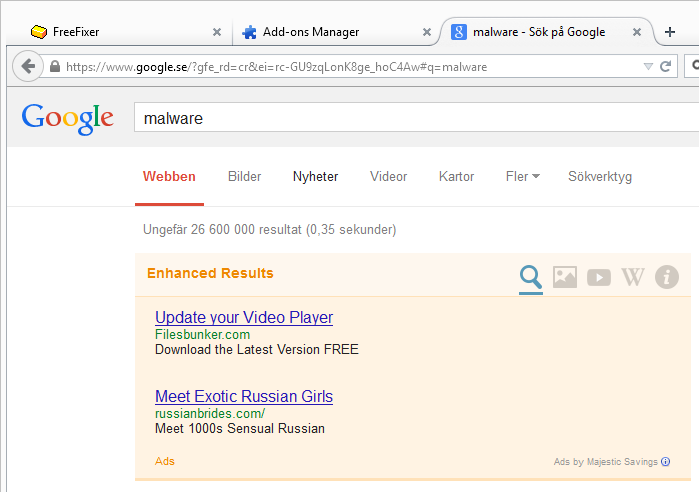Viewport: 699px width, 492px height.
Task: Click the Add-ons puzzle piece favicon
Action: [249, 32]
